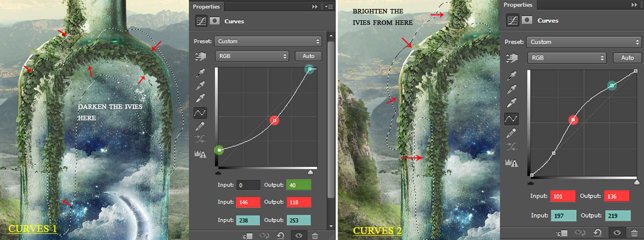
Task: Toggle layer visibility eye in left Properties panel
Action: point(299,235)
